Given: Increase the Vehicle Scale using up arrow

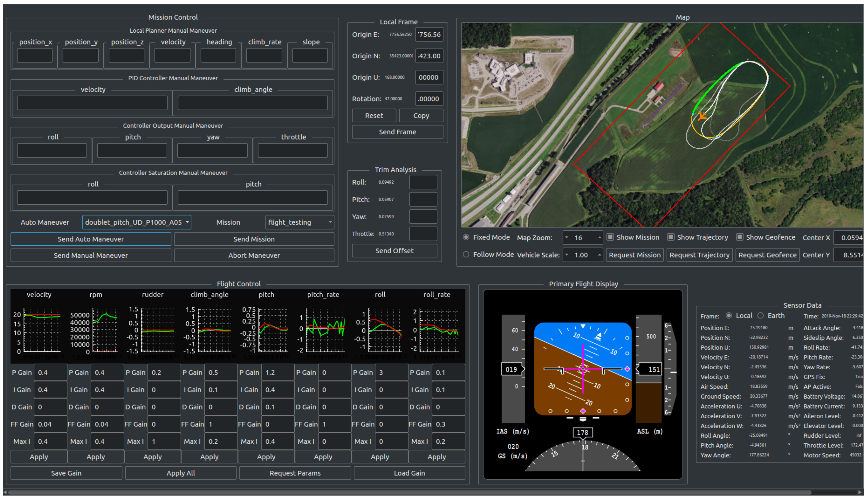Looking at the screenshot, I should tap(599, 255).
